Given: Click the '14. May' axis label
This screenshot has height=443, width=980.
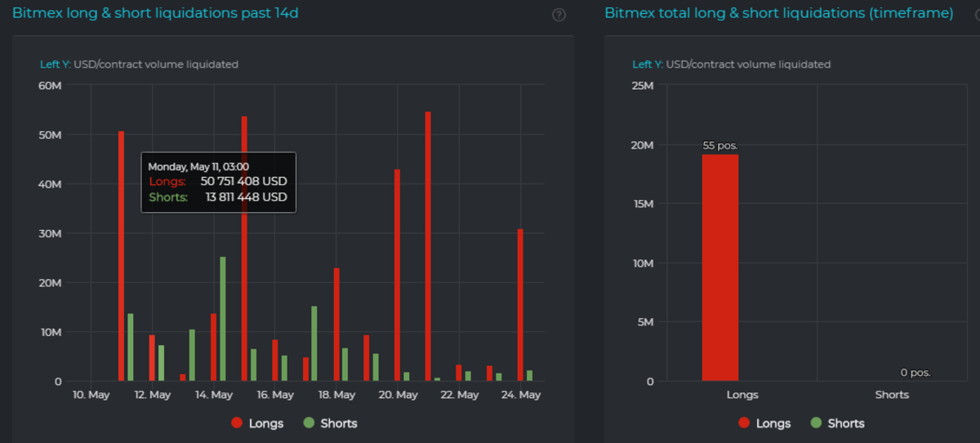Looking at the screenshot, I should pyautogui.click(x=213, y=395).
